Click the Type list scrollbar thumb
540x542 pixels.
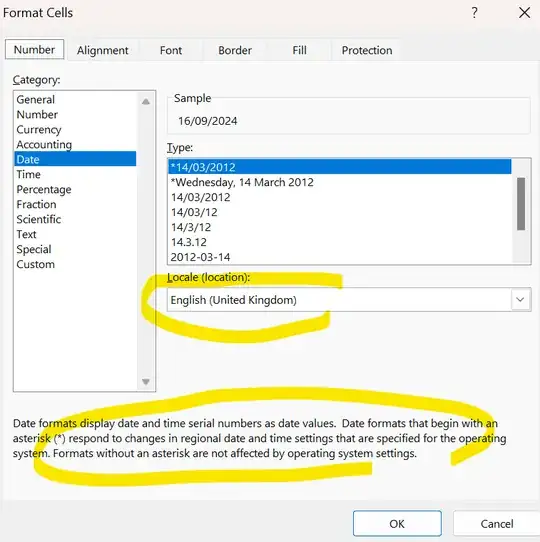click(x=521, y=204)
